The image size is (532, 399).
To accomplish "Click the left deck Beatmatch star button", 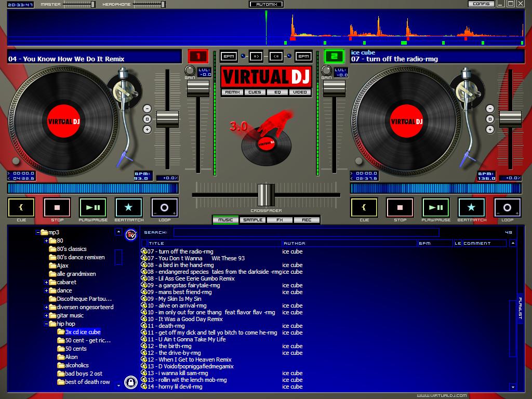I will (129, 207).
